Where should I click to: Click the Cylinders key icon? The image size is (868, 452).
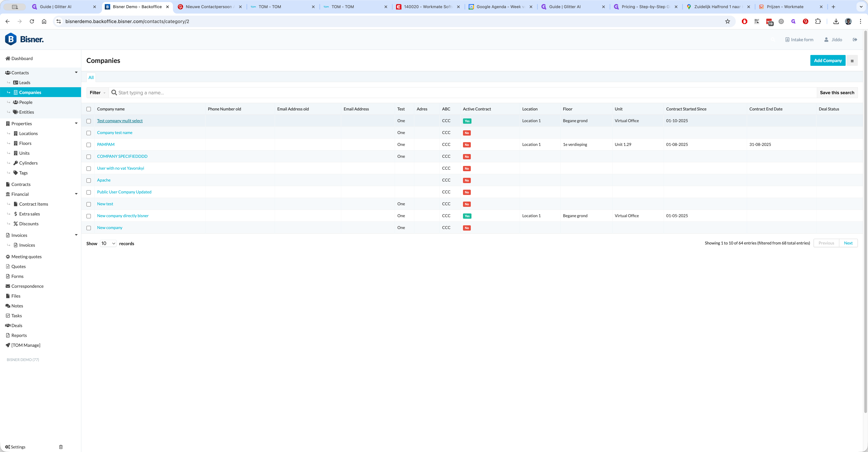tap(15, 163)
